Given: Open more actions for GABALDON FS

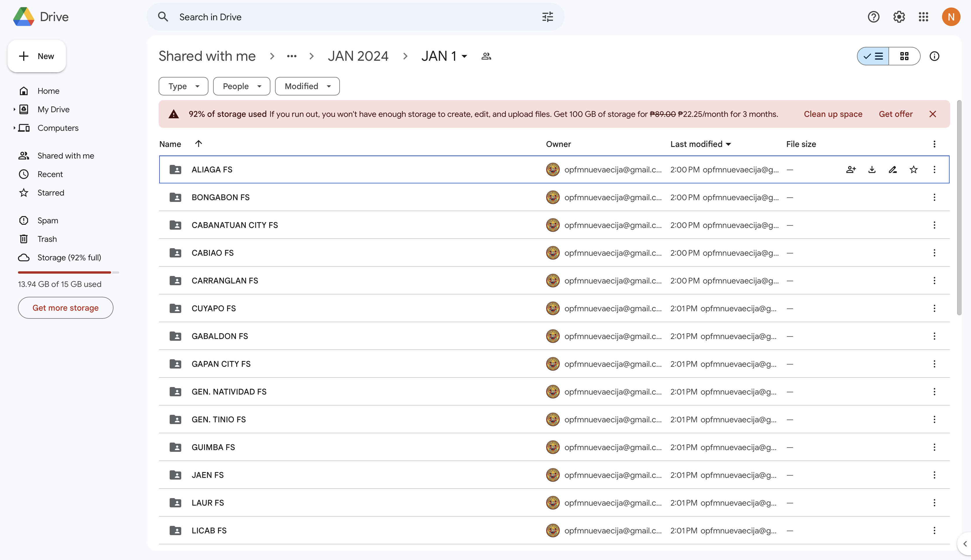Looking at the screenshot, I should point(934,336).
